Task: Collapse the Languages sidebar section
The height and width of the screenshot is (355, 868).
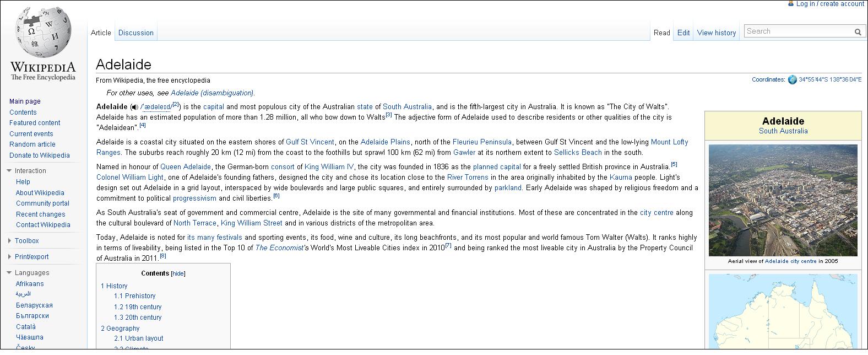Action: [x=9, y=273]
